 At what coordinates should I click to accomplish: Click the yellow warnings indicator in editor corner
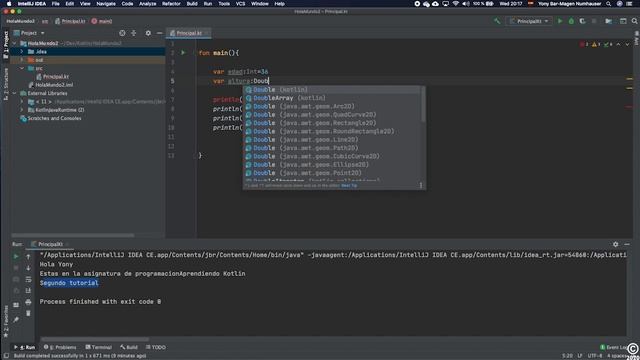pyautogui.click(x=596, y=44)
